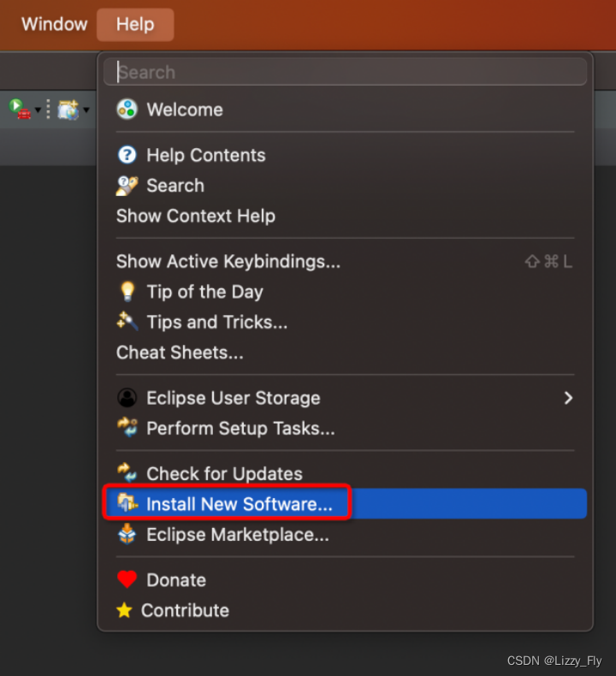
Task: Open the Window menu
Action: 54,25
